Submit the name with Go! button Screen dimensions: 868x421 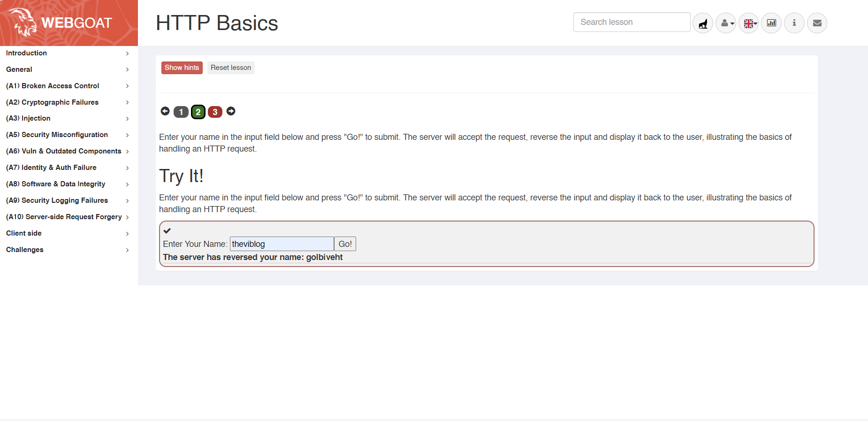pyautogui.click(x=345, y=244)
